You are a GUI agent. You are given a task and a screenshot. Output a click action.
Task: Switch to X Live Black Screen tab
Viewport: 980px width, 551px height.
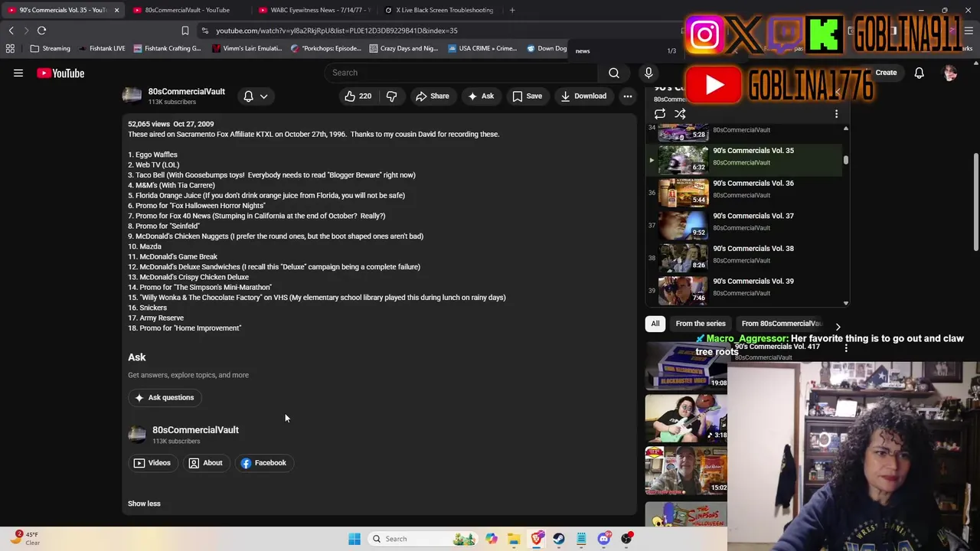click(x=441, y=10)
